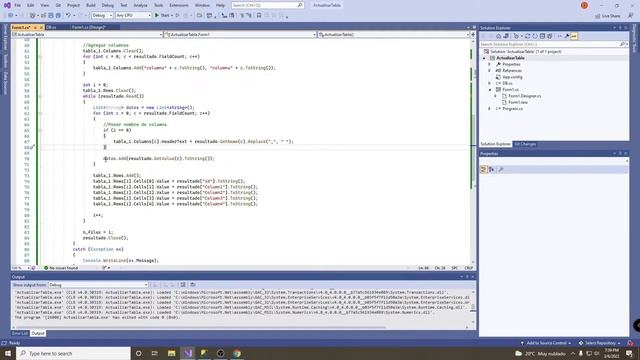This screenshot has width=640, height=360.
Task: Click Alphabetical sort icon in Properties panel
Action: pyautogui.click(x=491, y=169)
